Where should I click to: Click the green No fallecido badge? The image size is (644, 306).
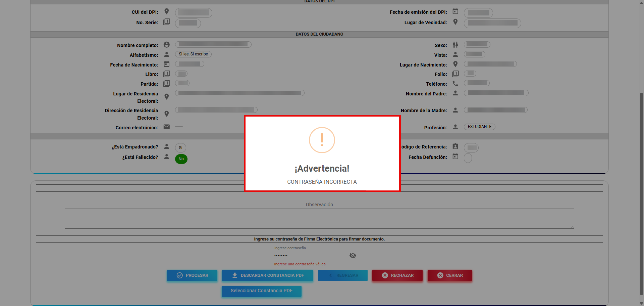181,159
